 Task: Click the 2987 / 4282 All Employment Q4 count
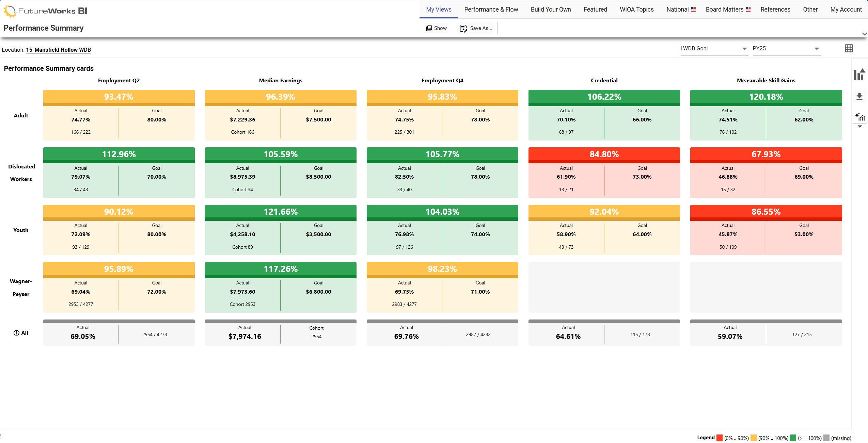click(478, 334)
